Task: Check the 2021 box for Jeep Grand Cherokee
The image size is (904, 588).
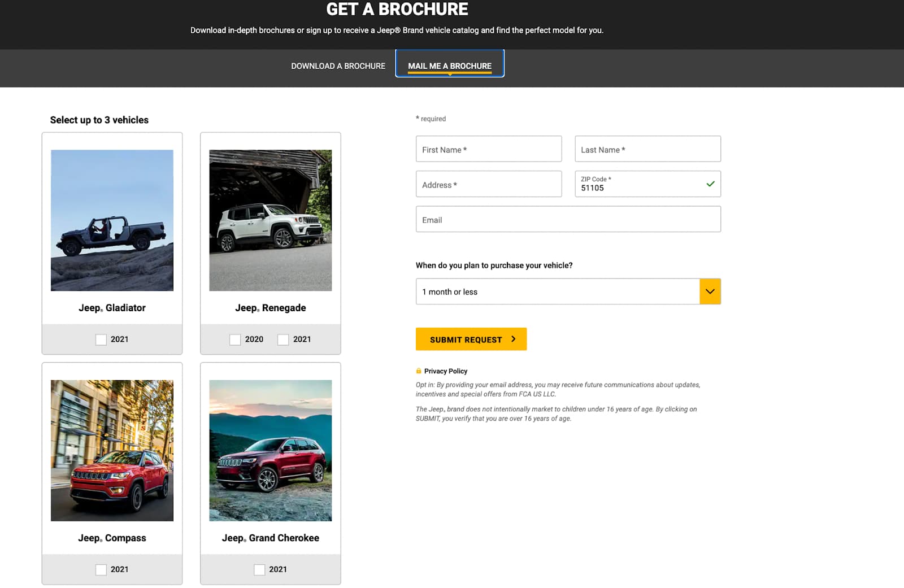Action: (x=259, y=569)
